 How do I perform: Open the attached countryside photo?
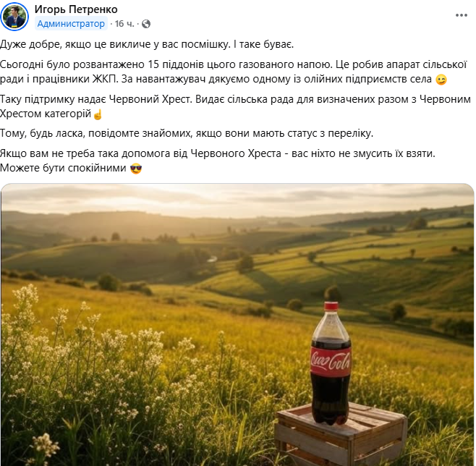coord(237,324)
